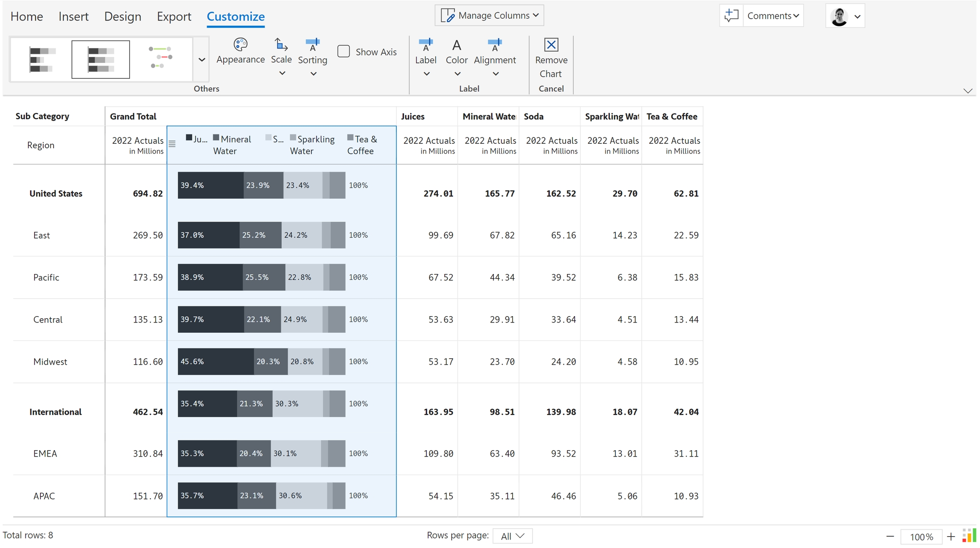Screen dimensions: 980x548
Task: Select the clustered bar chart style
Action: (x=42, y=59)
